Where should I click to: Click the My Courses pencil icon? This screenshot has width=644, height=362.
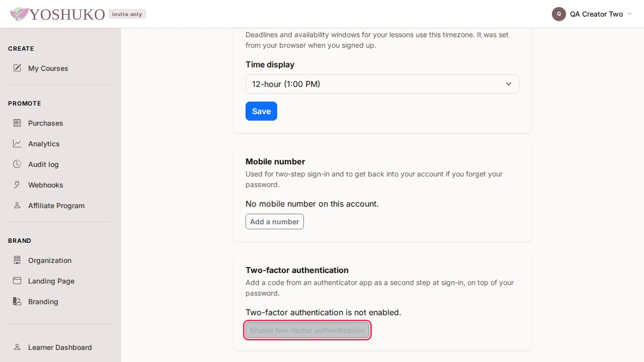[17, 68]
